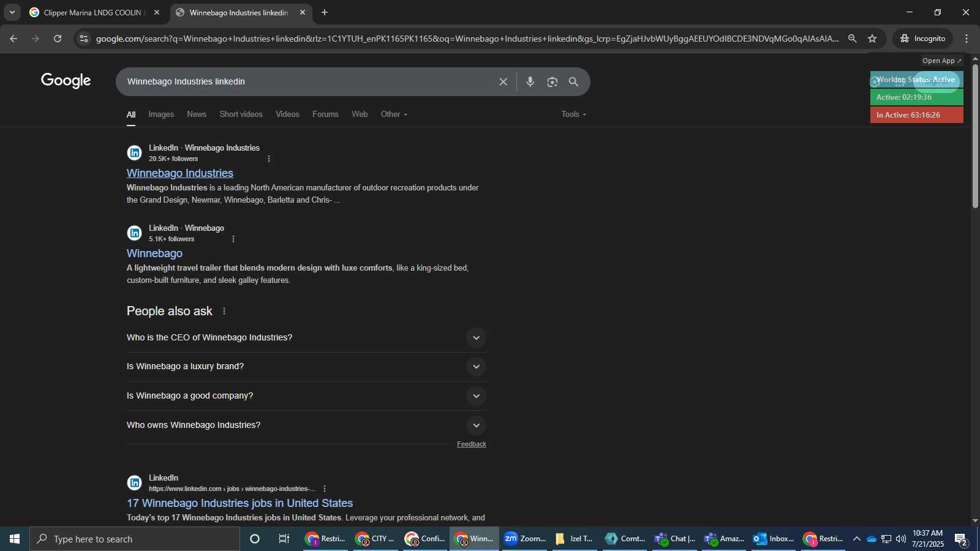The image size is (980, 551).
Task: Expand 'Is Winnebago a good company?'
Action: point(306,395)
